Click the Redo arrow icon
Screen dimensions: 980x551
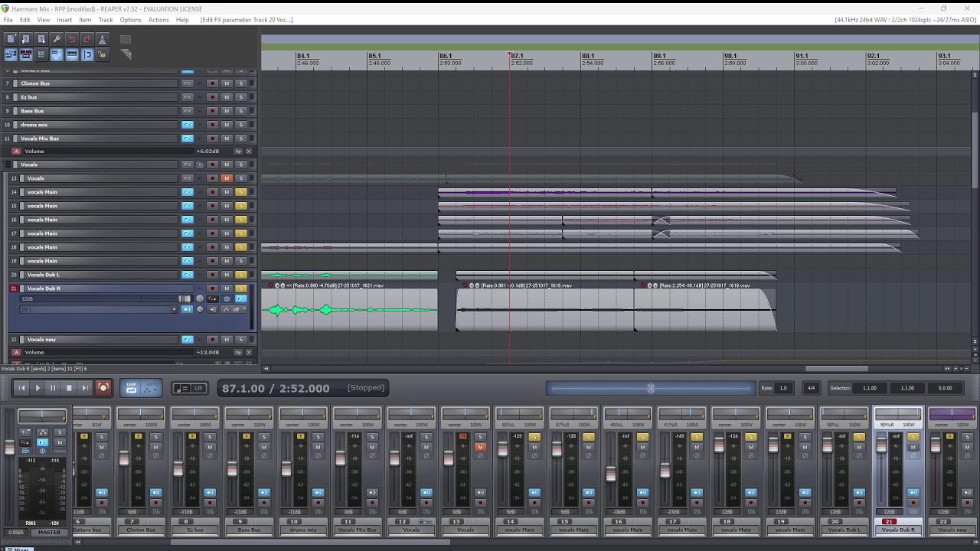coord(87,39)
